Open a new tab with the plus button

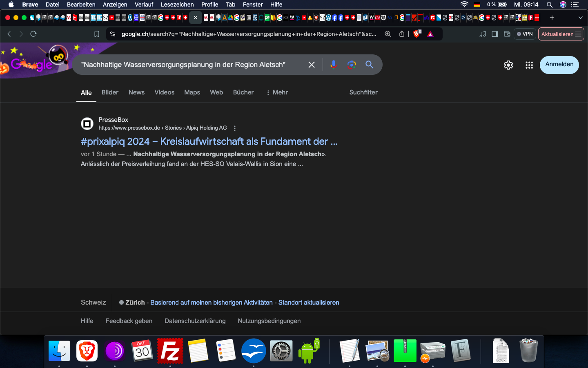(552, 18)
